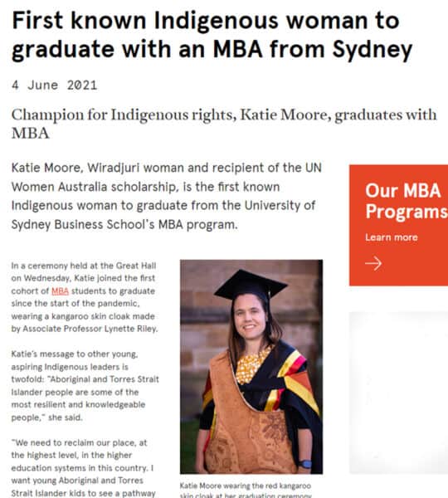Image resolution: width=448 pixels, height=498 pixels.
Task: Click the paragraph starting 'Katie's message'
Action: (x=85, y=386)
